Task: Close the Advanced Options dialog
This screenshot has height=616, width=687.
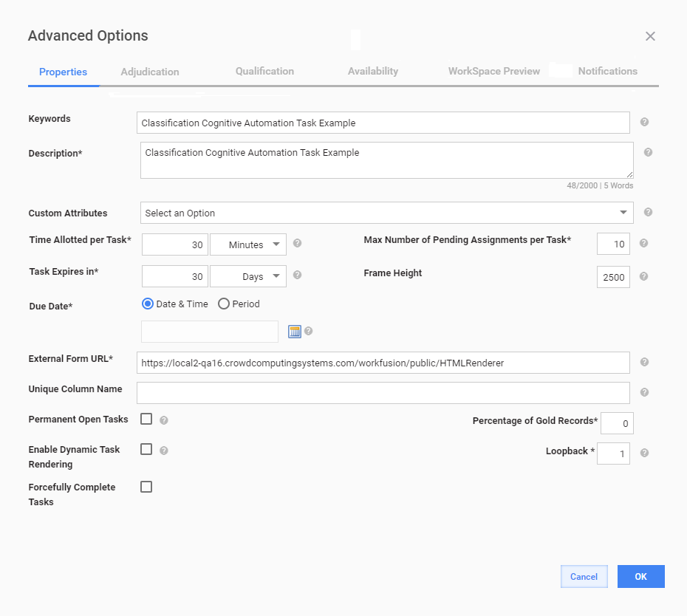Action: (650, 36)
